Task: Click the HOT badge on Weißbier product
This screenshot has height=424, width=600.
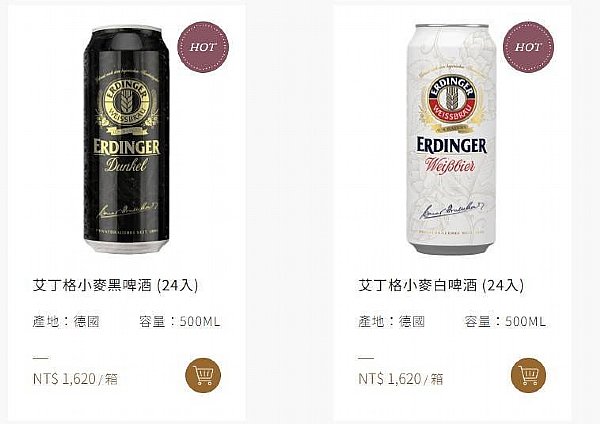Action: click(528, 47)
